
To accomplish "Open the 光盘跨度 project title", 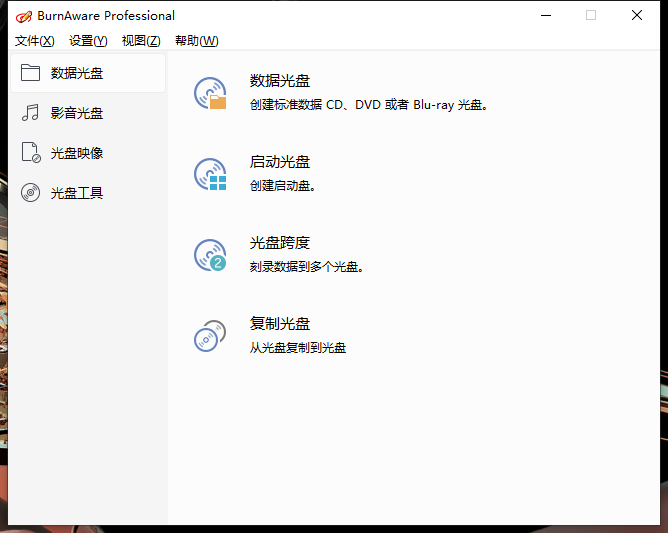I will click(x=280, y=242).
